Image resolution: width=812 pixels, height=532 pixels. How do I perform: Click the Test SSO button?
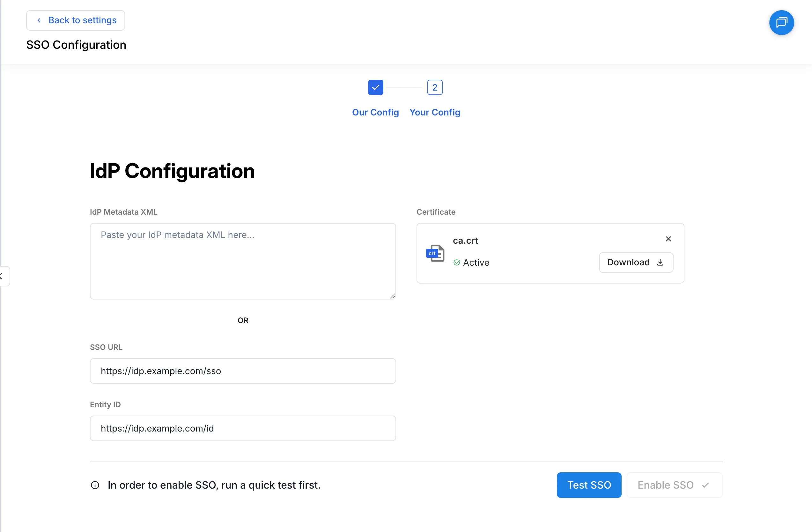click(x=589, y=485)
